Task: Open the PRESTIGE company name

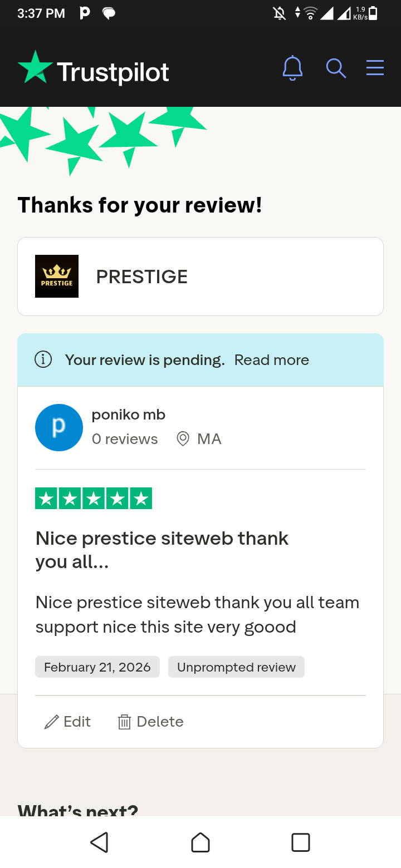Action: tap(142, 277)
